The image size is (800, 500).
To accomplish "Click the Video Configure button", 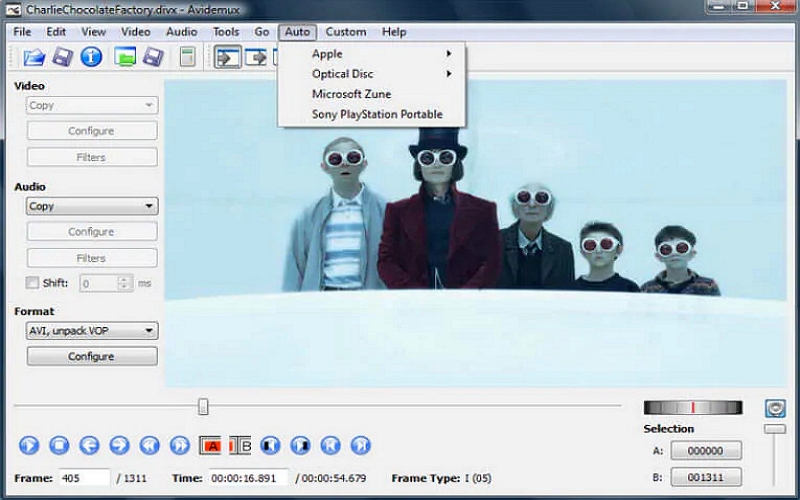I will click(92, 131).
